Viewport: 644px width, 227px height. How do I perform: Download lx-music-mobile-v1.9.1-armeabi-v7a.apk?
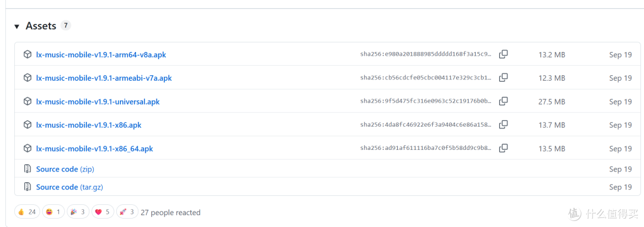104,78
